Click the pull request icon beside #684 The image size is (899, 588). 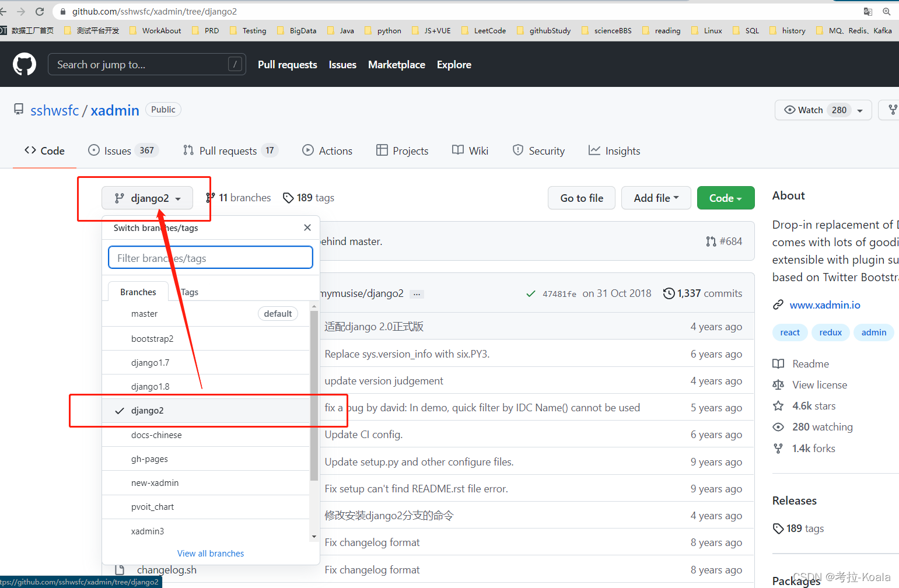[x=711, y=242]
